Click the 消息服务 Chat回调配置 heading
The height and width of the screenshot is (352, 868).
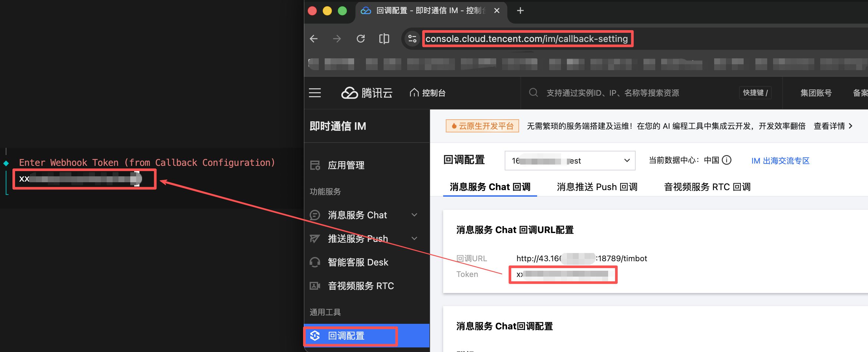point(504,326)
